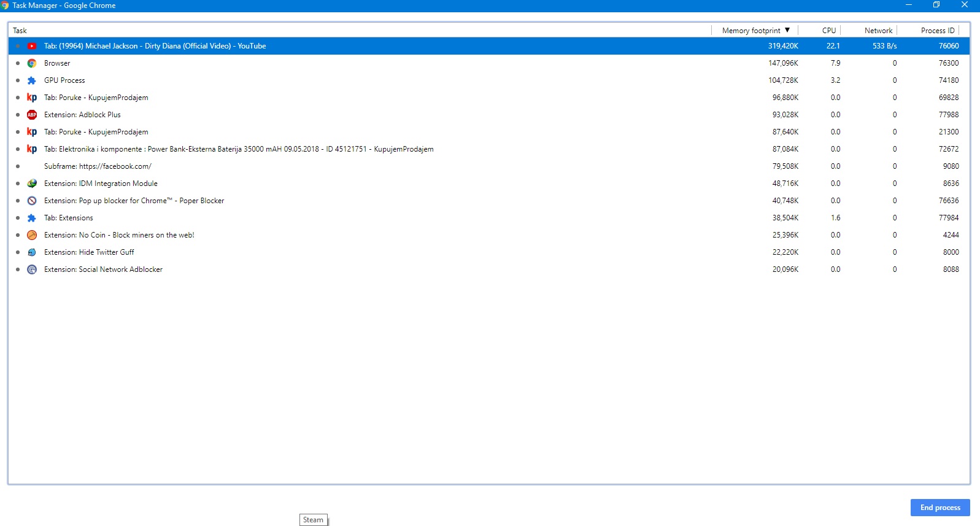Select the Extension: Adblock Plus row
The height and width of the screenshot is (526, 980).
[x=489, y=115]
